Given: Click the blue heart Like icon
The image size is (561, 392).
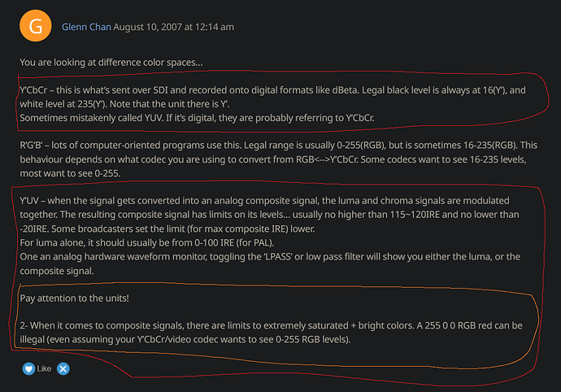Looking at the screenshot, I should pos(28,368).
